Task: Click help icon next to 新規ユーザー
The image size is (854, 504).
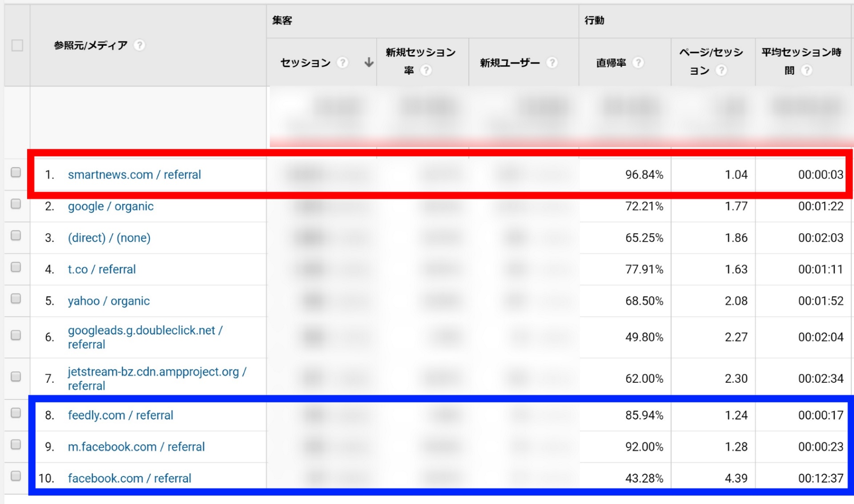Action: (x=552, y=63)
